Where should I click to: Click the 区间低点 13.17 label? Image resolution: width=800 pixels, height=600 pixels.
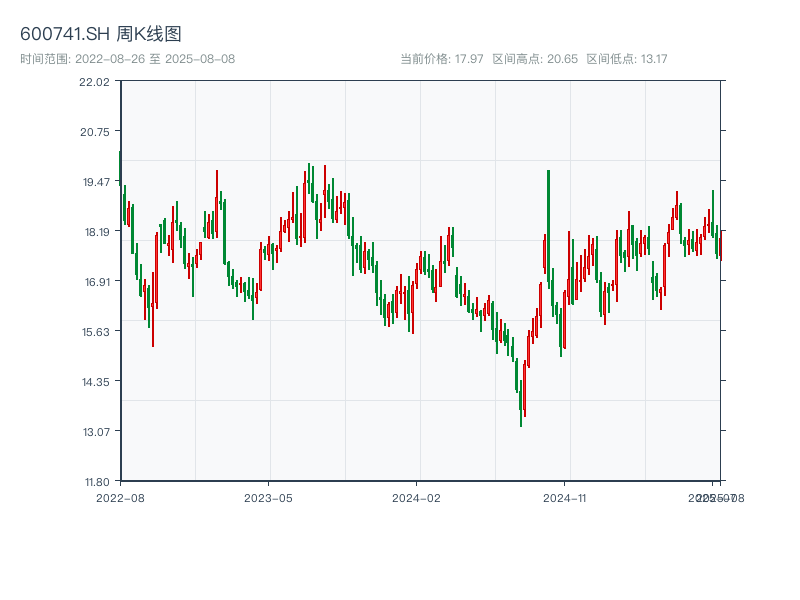[626, 59]
